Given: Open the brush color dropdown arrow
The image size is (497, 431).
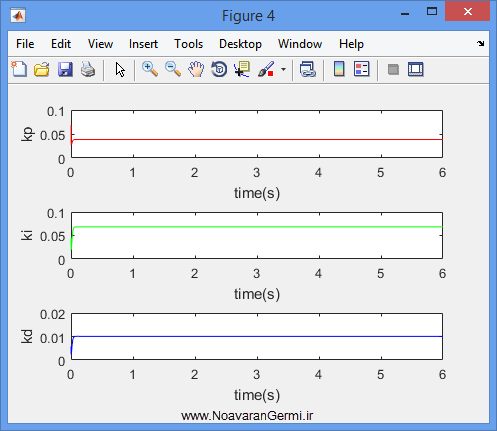Looking at the screenshot, I should point(283,69).
